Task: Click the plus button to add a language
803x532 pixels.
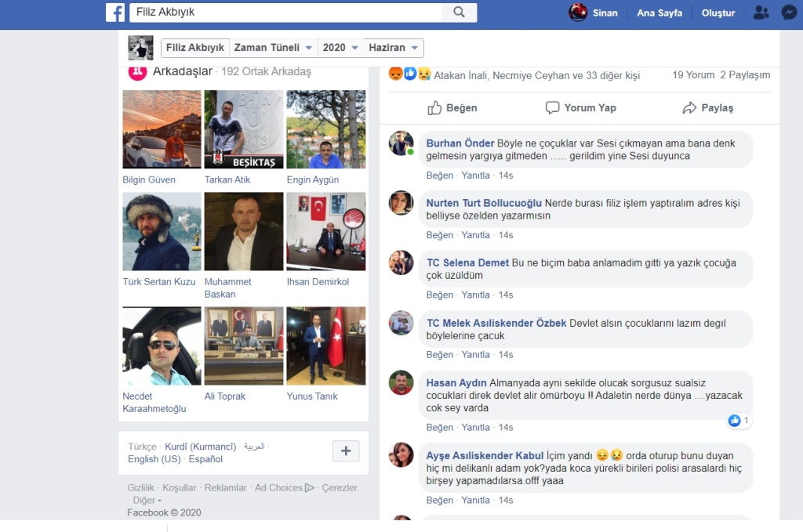Action: click(346, 451)
